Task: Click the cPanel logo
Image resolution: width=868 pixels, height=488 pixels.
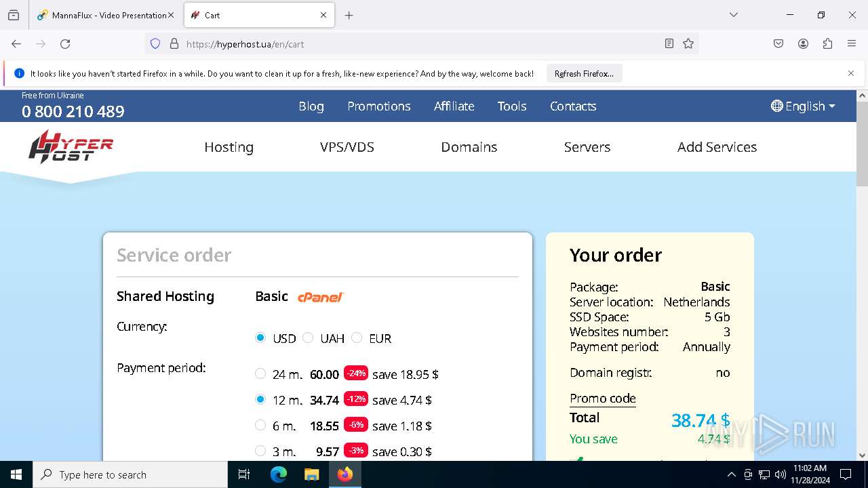Action: pyautogui.click(x=321, y=297)
